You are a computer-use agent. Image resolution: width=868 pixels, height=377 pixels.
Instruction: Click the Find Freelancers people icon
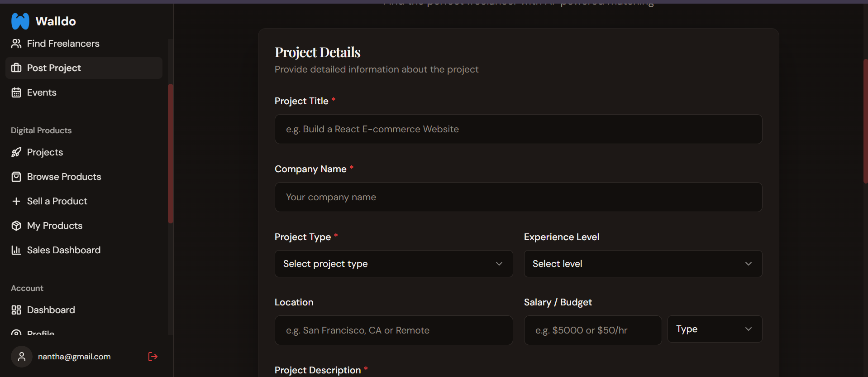click(16, 43)
